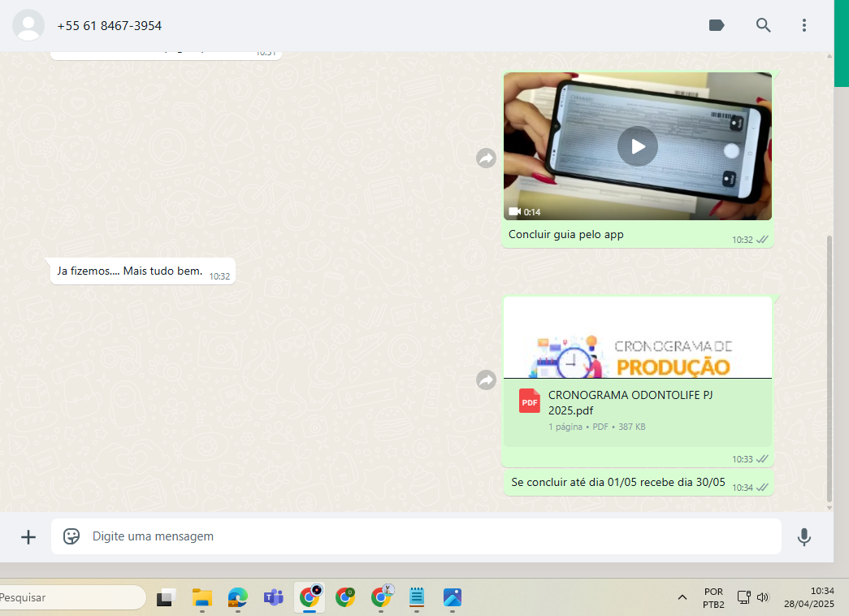The width and height of the screenshot is (849, 616).
Task: Forward the video message
Action: click(x=486, y=158)
